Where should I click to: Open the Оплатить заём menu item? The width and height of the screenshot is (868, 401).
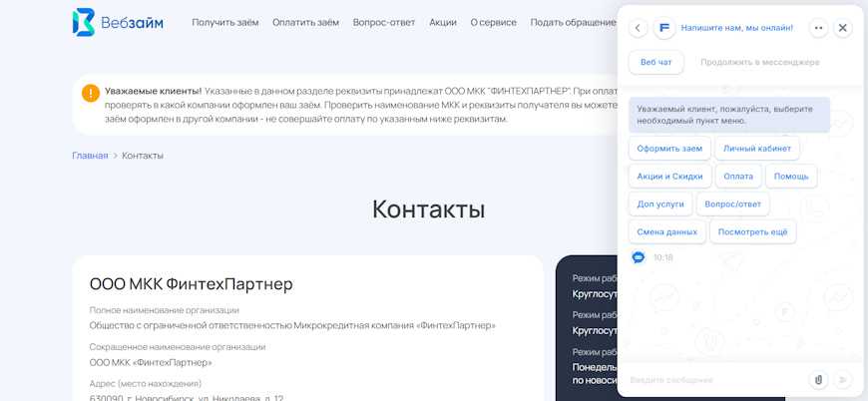[x=305, y=23]
